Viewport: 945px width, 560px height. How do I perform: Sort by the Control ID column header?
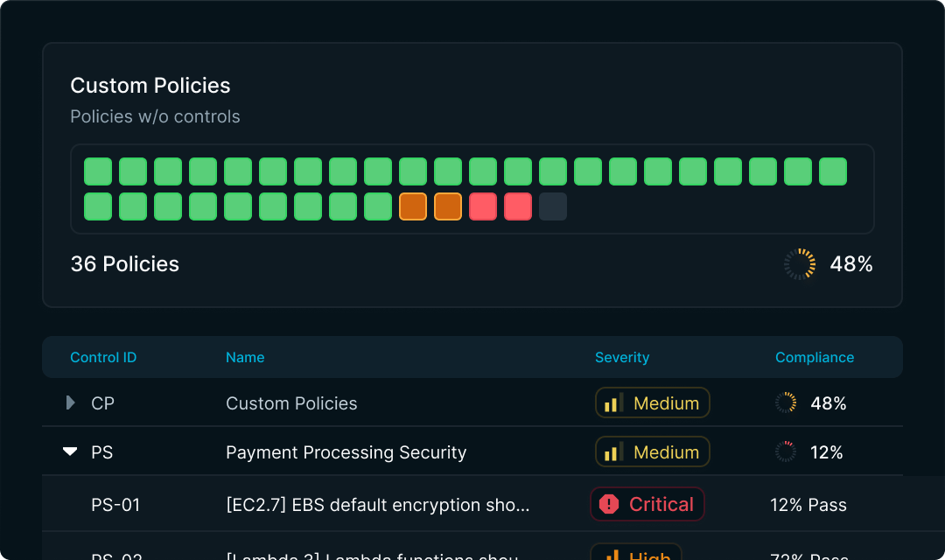[103, 358]
